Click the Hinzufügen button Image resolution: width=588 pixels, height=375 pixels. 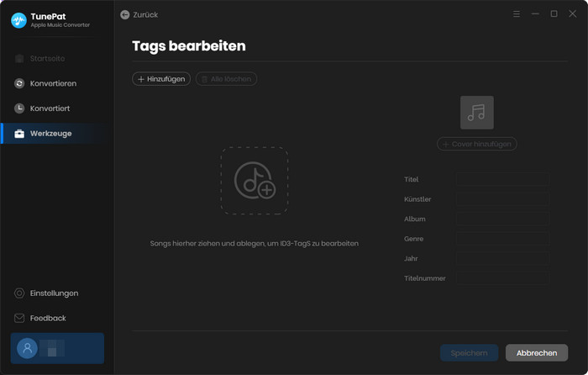point(161,79)
